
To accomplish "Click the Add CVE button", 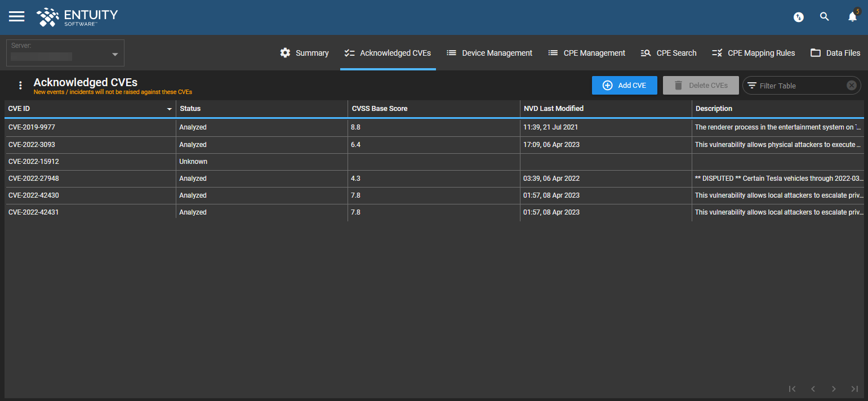I will (625, 86).
